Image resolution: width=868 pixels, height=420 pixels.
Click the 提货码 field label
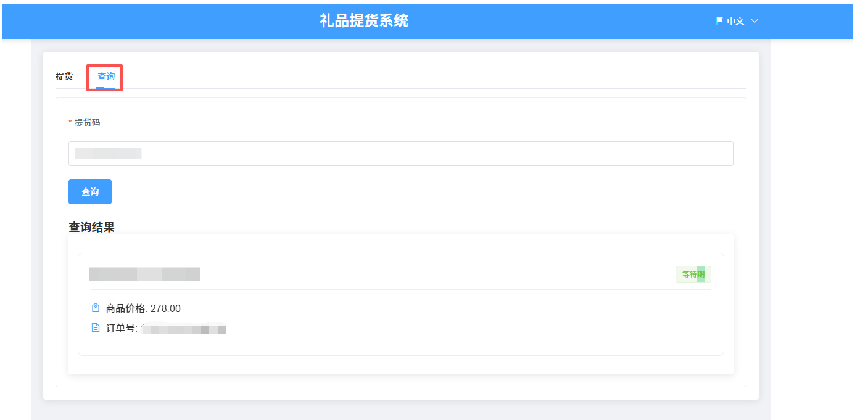(x=87, y=123)
